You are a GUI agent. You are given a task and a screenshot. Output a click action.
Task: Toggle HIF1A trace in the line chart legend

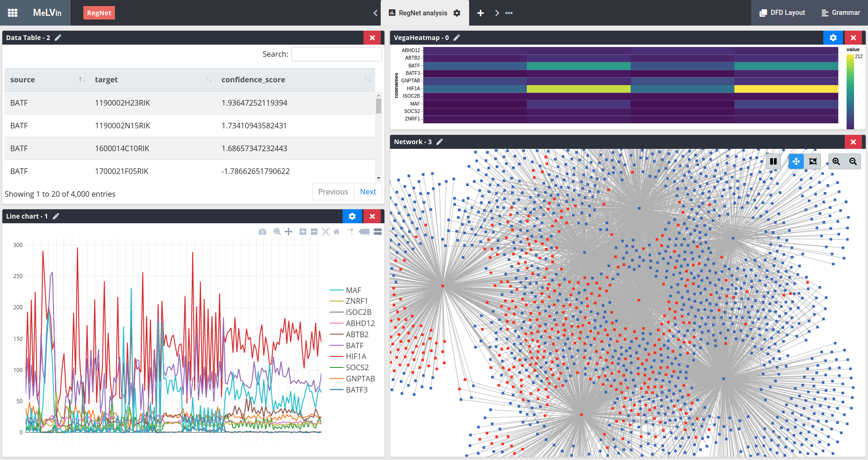pyautogui.click(x=356, y=356)
